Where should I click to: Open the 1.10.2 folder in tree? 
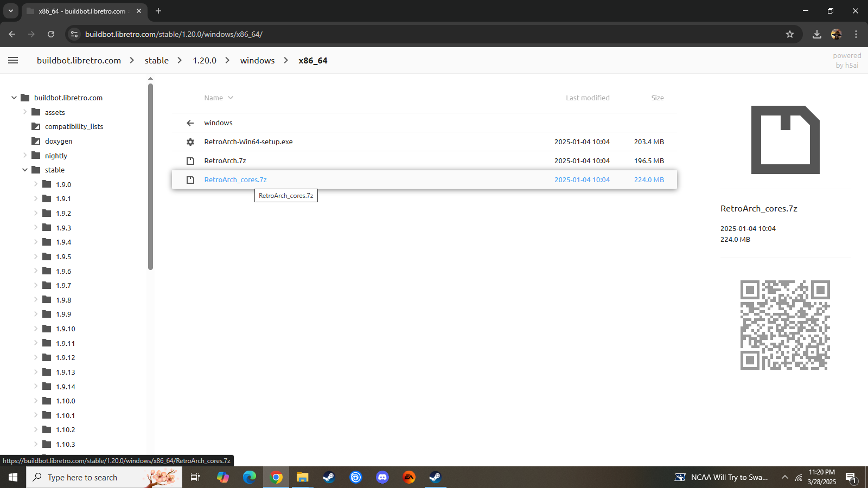(66, 429)
